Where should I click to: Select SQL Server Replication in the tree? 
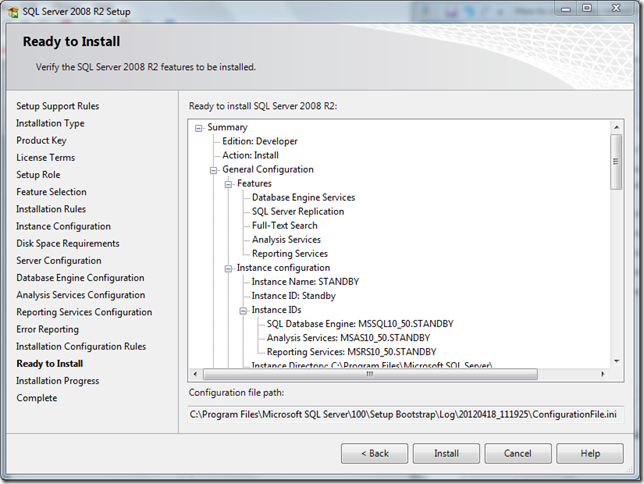coord(298,212)
